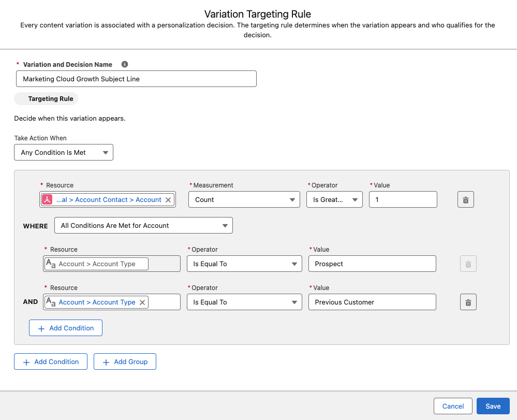Click the AND row Resource lookup field
517x420 pixels.
click(x=112, y=302)
